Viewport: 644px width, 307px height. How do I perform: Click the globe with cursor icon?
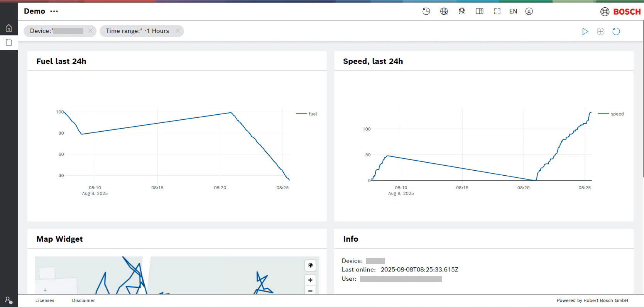click(x=444, y=11)
